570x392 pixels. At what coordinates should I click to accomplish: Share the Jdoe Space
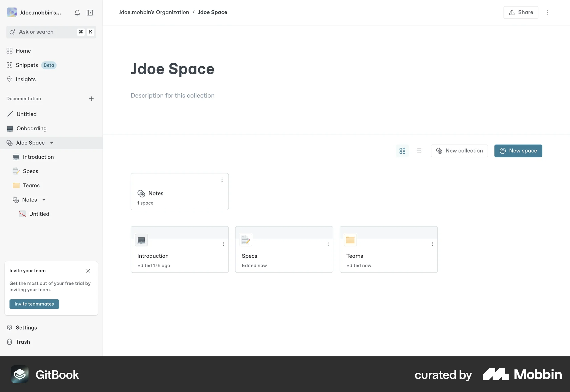521,12
